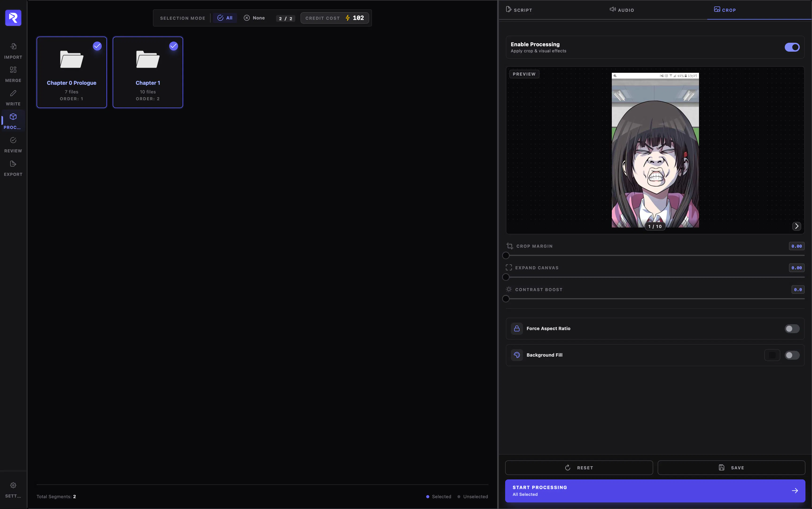Image resolution: width=812 pixels, height=509 pixels.
Task: Click the Contrast Boost value field 0.0
Action: (798, 289)
